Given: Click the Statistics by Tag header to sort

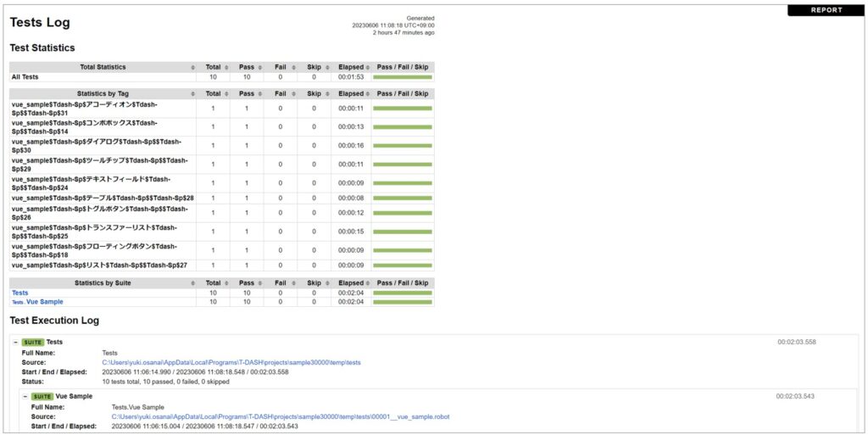Looking at the screenshot, I should (x=102, y=94).
